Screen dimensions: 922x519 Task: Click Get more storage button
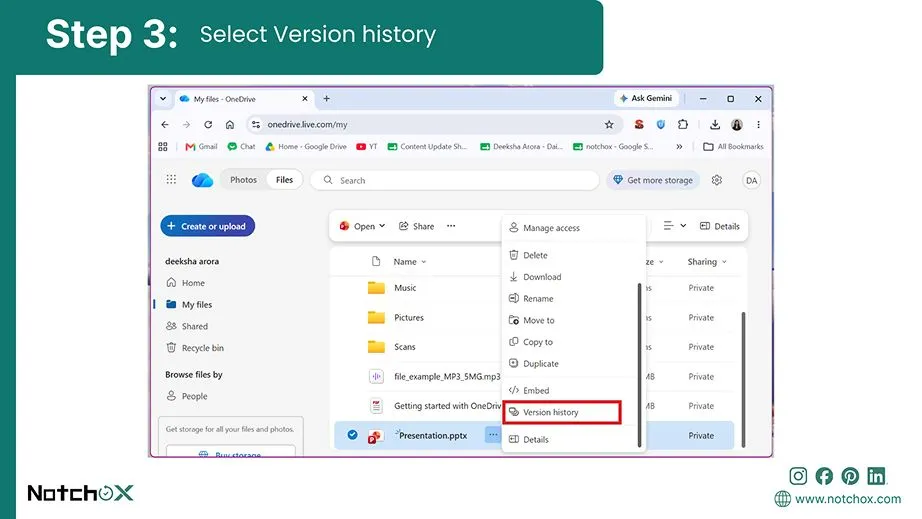coord(653,180)
